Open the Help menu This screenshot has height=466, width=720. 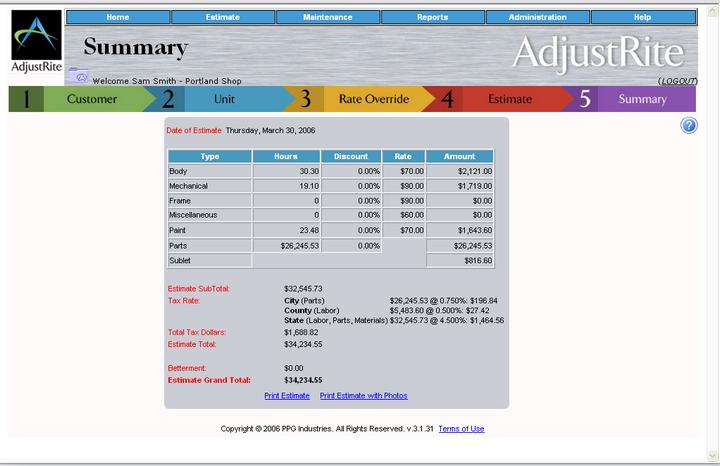coord(643,17)
